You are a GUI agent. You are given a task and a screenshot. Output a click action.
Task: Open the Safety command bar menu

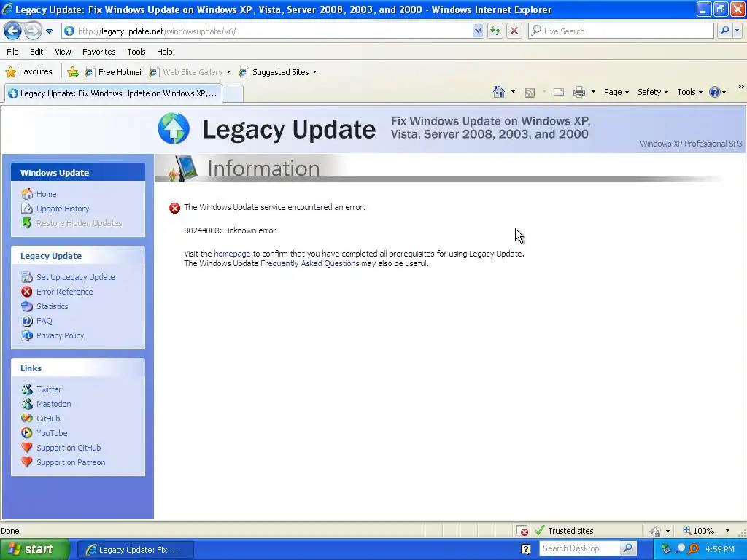(653, 92)
